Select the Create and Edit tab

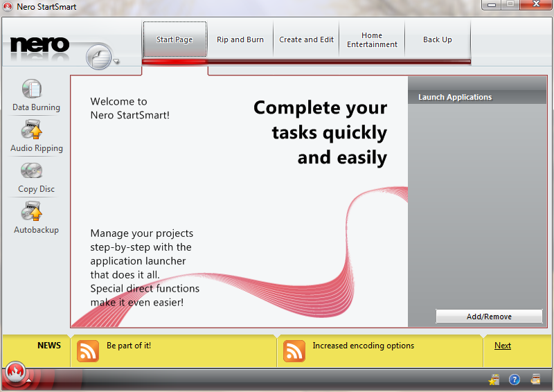[306, 39]
